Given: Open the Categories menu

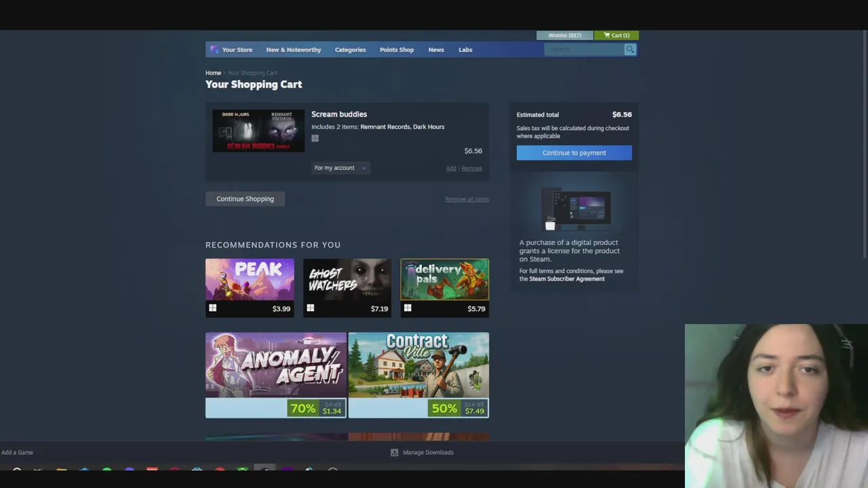Looking at the screenshot, I should click(350, 49).
